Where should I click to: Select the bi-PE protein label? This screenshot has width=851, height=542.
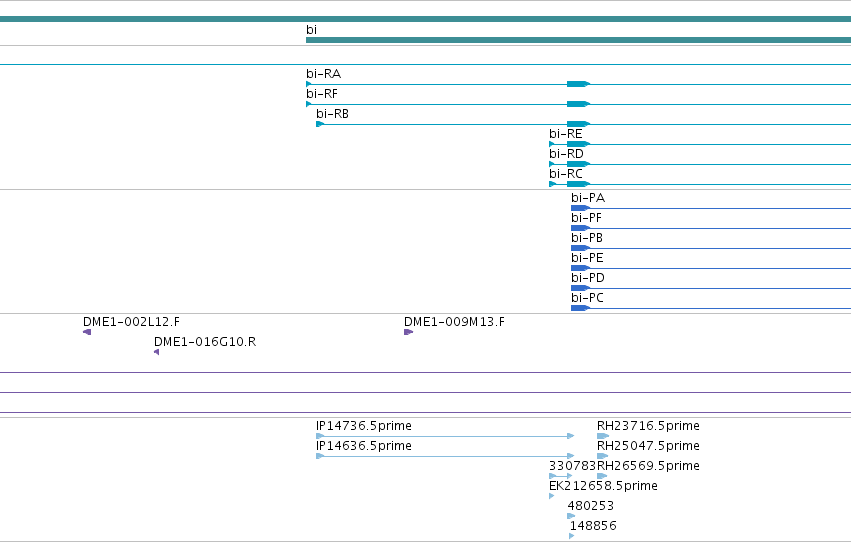pos(587,258)
